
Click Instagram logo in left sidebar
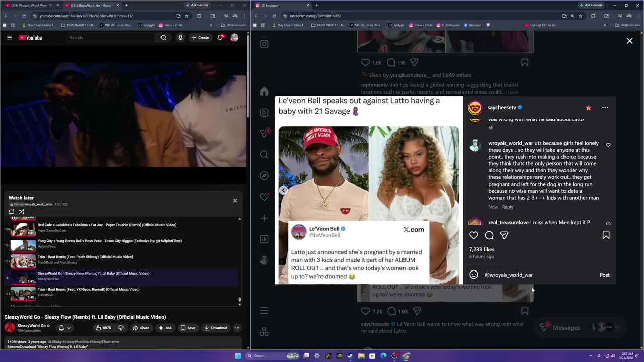pos(264,44)
